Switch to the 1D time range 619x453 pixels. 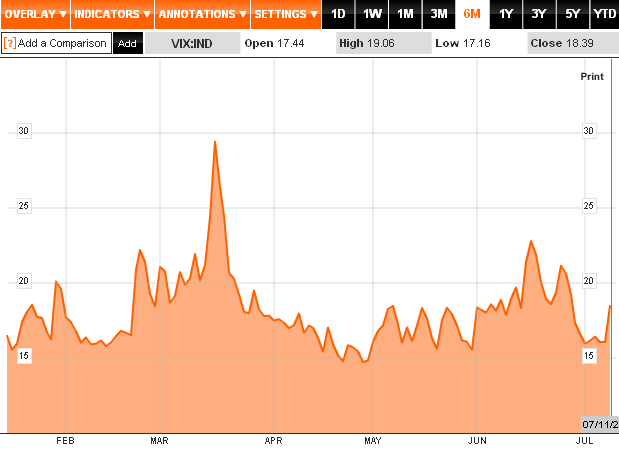338,14
